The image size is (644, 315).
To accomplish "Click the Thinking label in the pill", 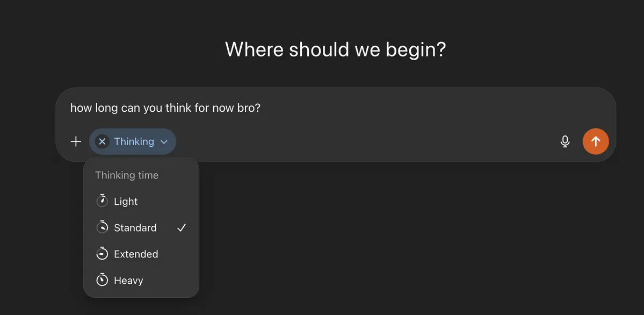I will (134, 141).
